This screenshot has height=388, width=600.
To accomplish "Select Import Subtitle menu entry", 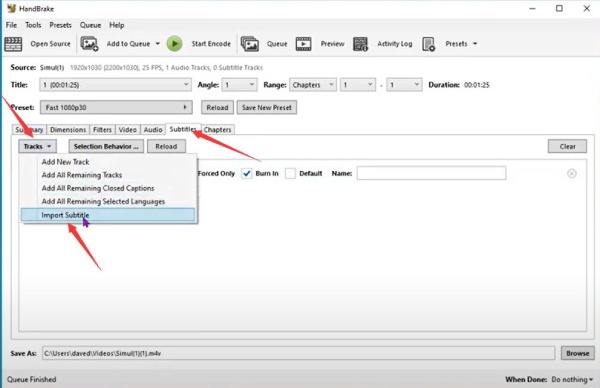I will [108, 215].
